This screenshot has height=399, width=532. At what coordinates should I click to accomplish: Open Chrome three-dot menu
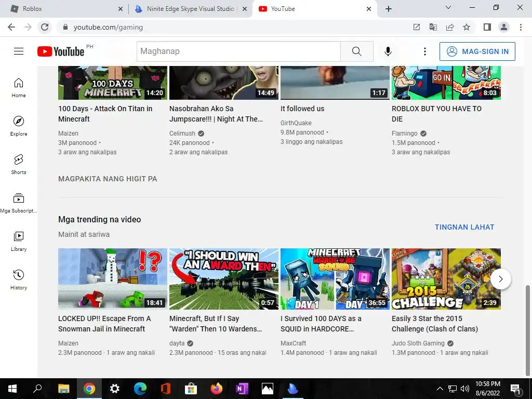pos(521,27)
